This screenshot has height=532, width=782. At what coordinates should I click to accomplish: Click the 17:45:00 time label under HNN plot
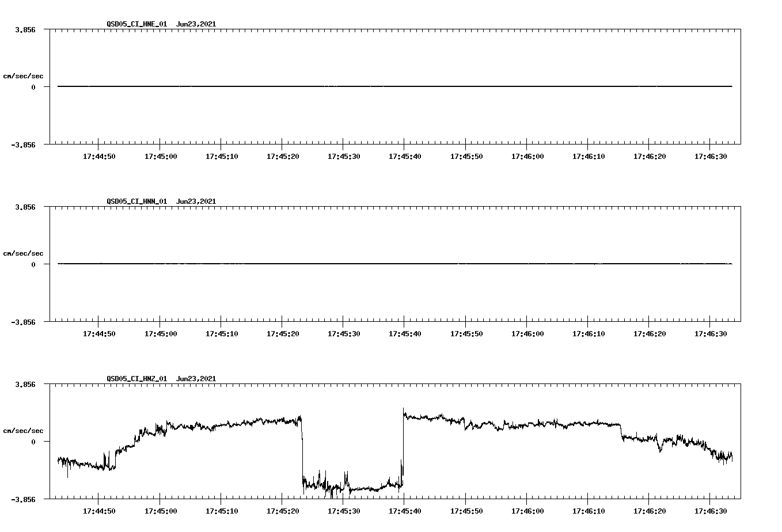pos(161,333)
